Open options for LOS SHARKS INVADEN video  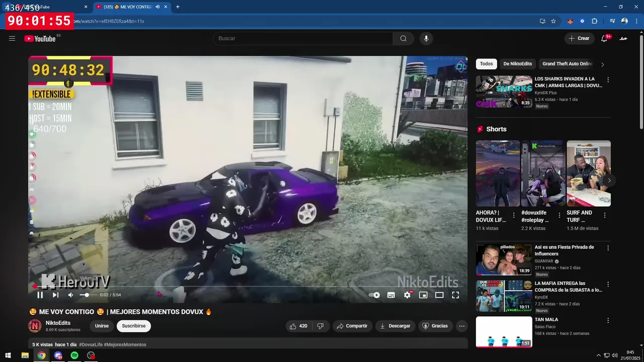[608, 80]
